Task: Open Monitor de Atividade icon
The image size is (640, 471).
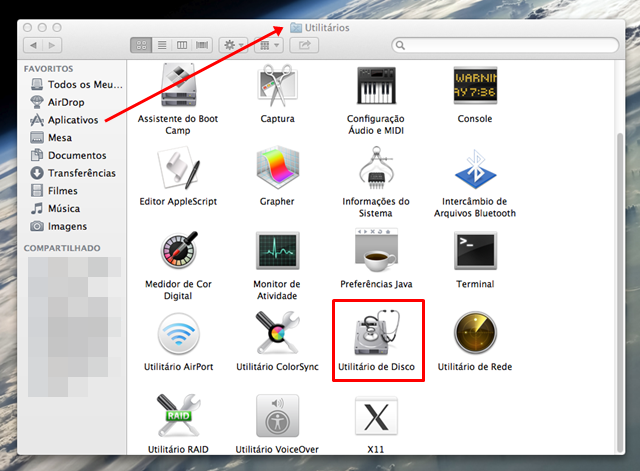Action: (278, 250)
